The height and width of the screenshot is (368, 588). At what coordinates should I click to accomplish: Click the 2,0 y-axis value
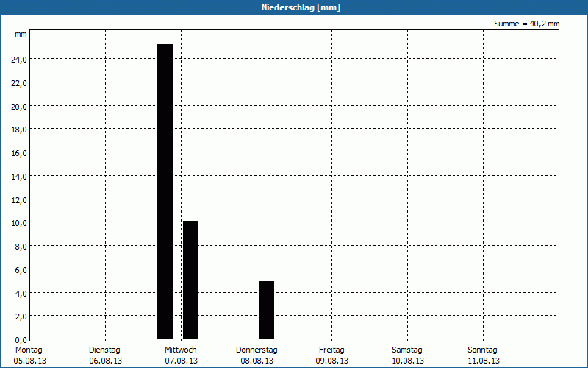(21, 316)
